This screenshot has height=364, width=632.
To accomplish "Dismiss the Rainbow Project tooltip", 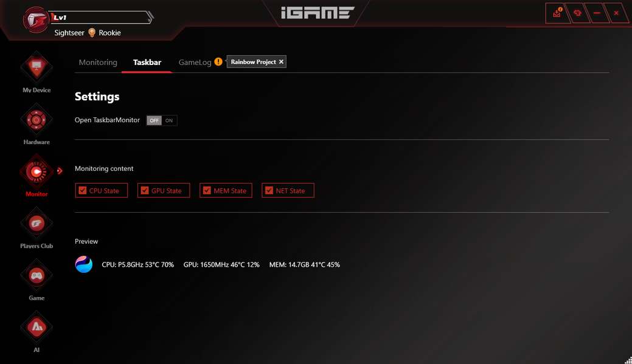I will pyautogui.click(x=282, y=61).
